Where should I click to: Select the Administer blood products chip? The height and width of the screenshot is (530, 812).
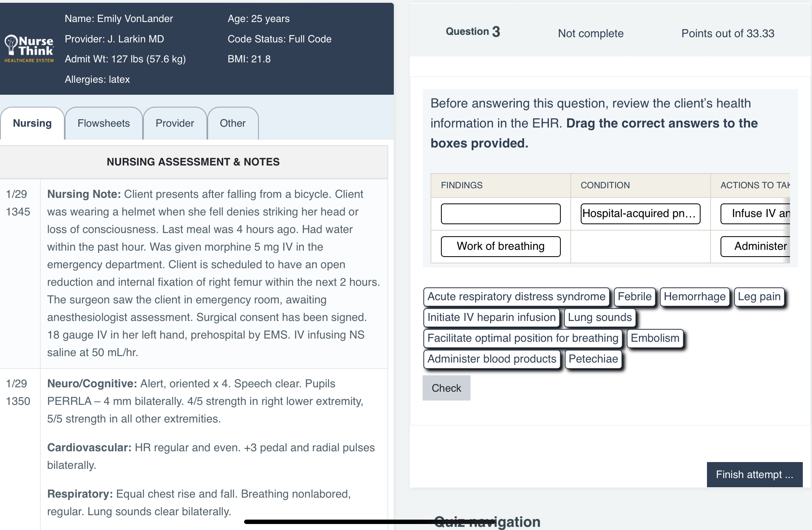pos(492,359)
